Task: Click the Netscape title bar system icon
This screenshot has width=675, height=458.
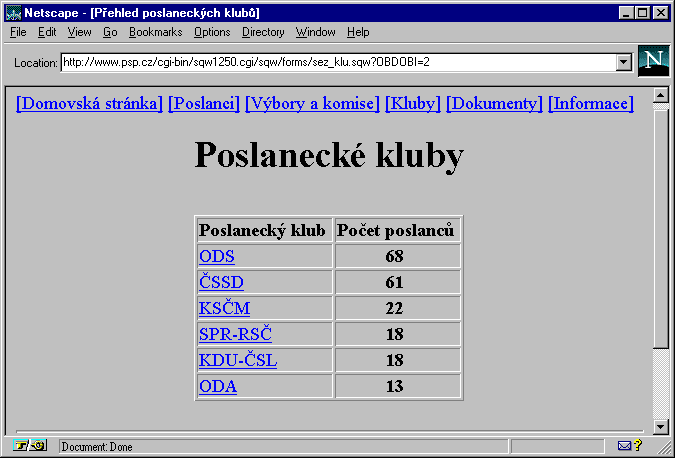Action: point(13,13)
